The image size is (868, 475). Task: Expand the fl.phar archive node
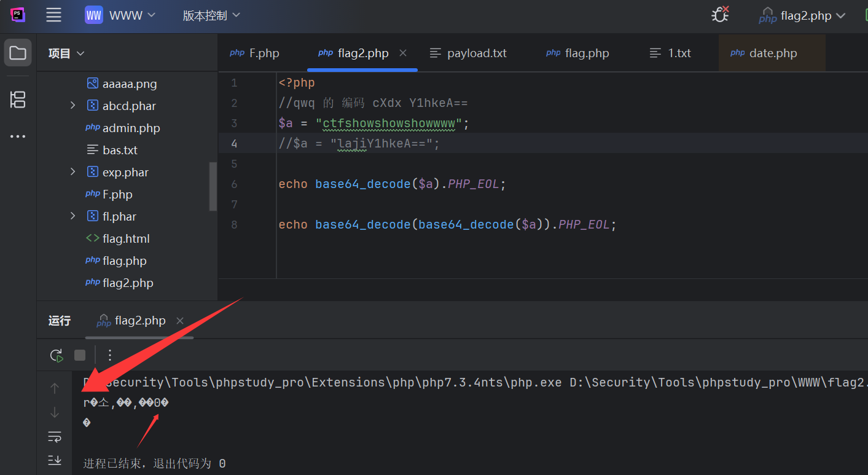pyautogui.click(x=72, y=216)
